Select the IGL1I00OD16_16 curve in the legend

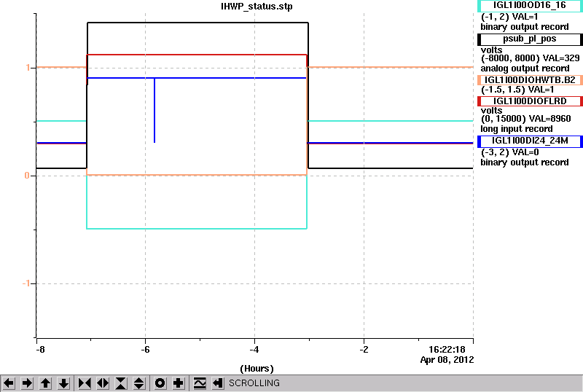pyautogui.click(x=530, y=6)
